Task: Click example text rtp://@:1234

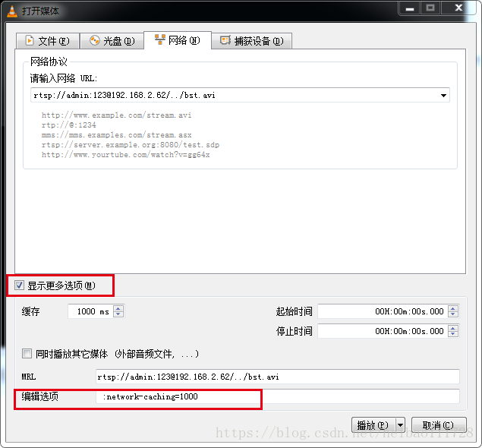Action: (x=69, y=125)
